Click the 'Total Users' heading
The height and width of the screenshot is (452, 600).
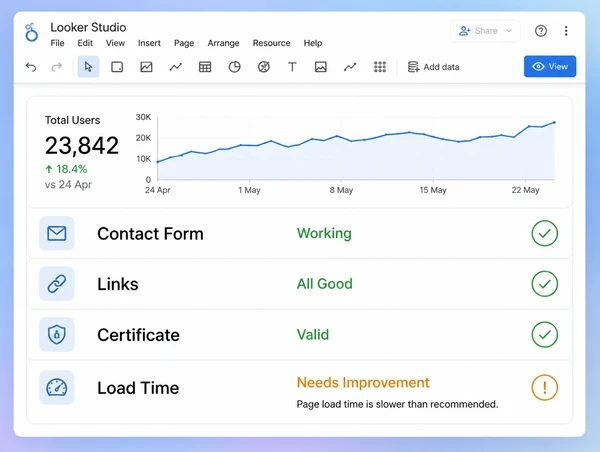click(72, 120)
